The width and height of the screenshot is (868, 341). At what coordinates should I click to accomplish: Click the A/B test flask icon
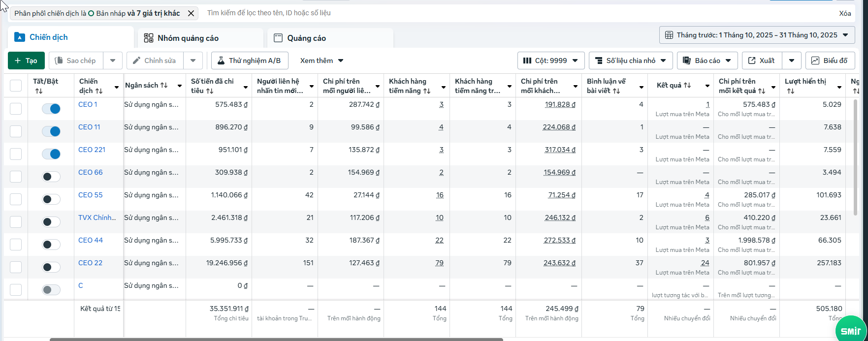click(x=221, y=61)
